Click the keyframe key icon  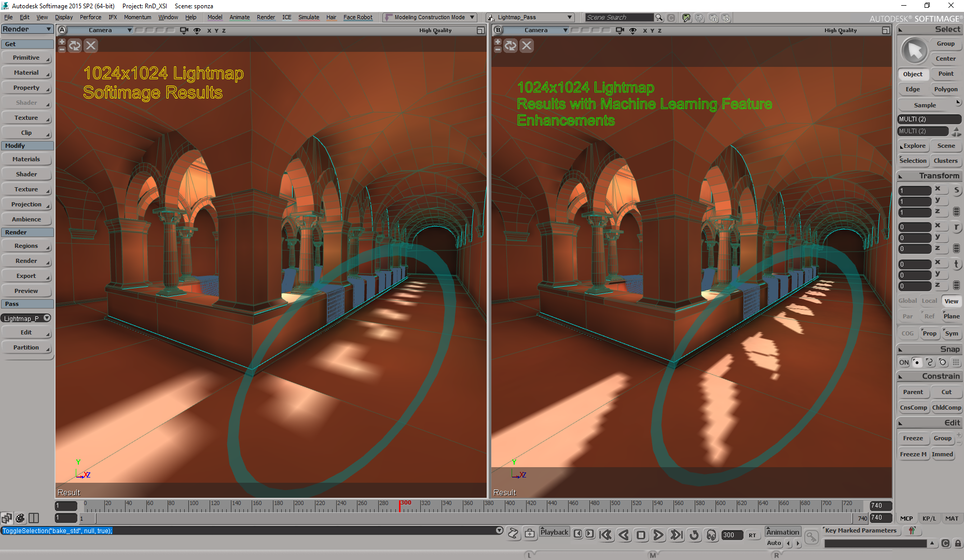point(811,538)
